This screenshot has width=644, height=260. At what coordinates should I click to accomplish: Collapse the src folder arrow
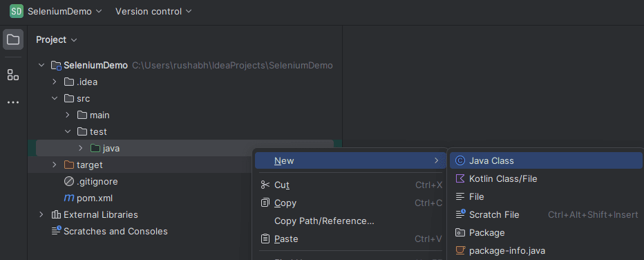[55, 99]
